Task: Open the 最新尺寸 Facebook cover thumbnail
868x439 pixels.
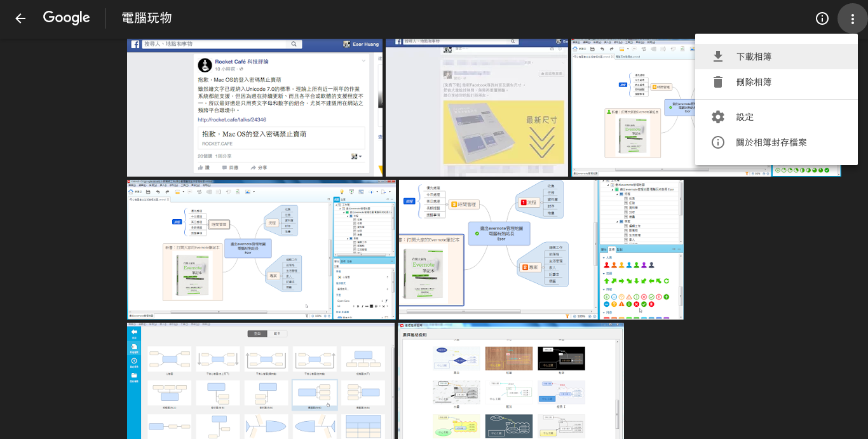Action: (x=477, y=107)
